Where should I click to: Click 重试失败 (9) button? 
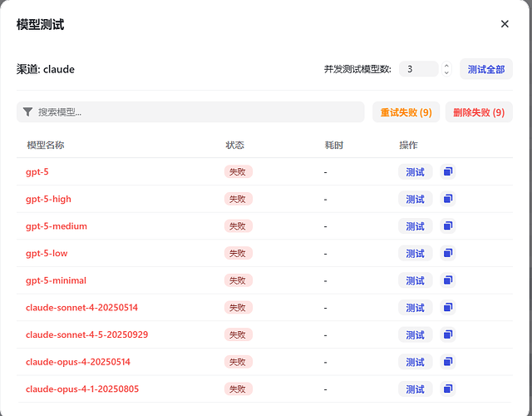point(406,112)
